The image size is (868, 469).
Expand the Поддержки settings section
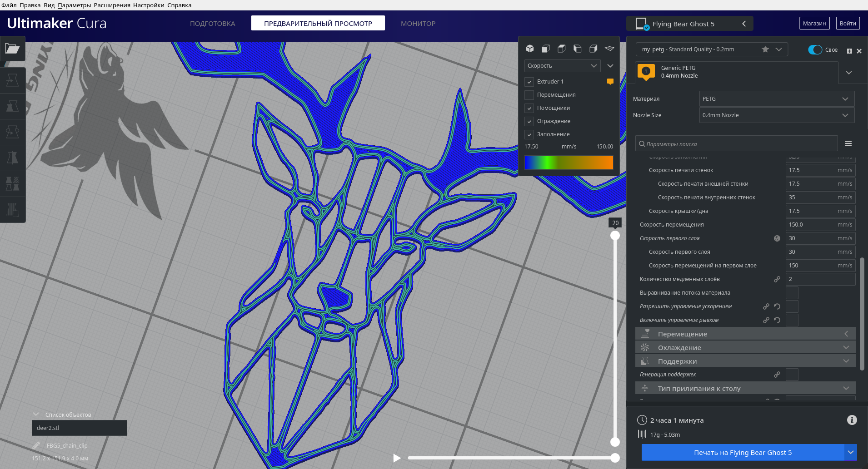coord(745,361)
